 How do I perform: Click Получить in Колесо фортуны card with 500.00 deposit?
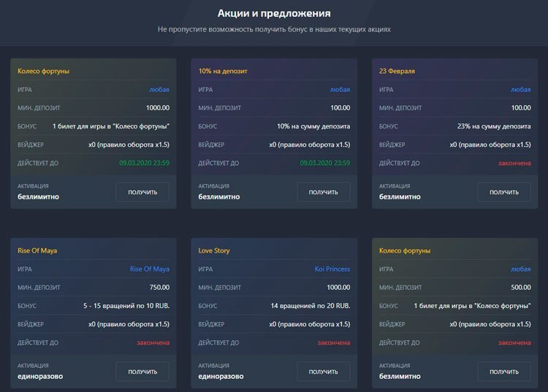point(503,372)
